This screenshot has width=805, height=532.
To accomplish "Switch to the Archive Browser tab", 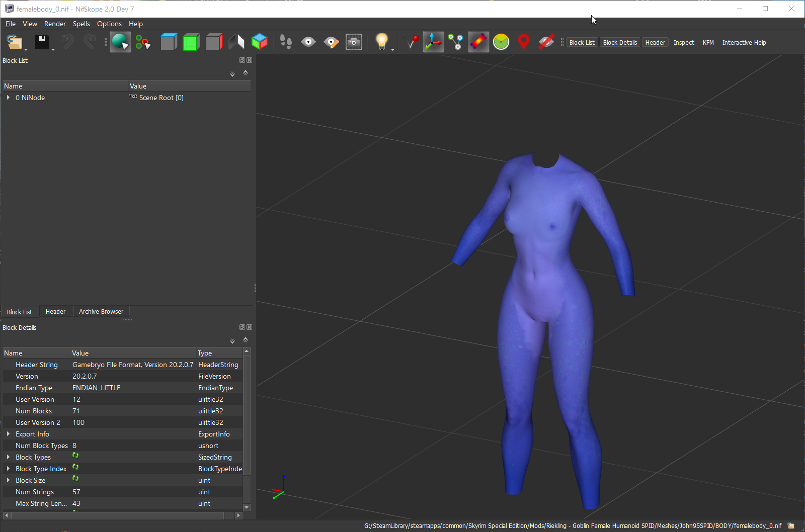I will pos(101,312).
